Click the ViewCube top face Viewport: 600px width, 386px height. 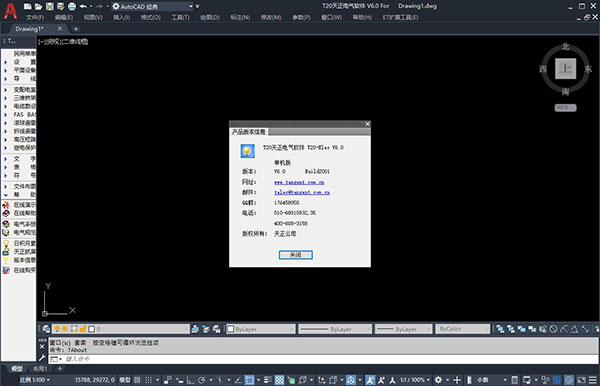click(x=566, y=69)
